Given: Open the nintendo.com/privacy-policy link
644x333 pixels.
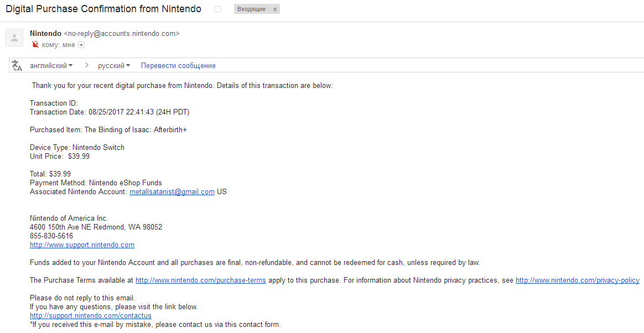Looking at the screenshot, I should (x=577, y=280).
